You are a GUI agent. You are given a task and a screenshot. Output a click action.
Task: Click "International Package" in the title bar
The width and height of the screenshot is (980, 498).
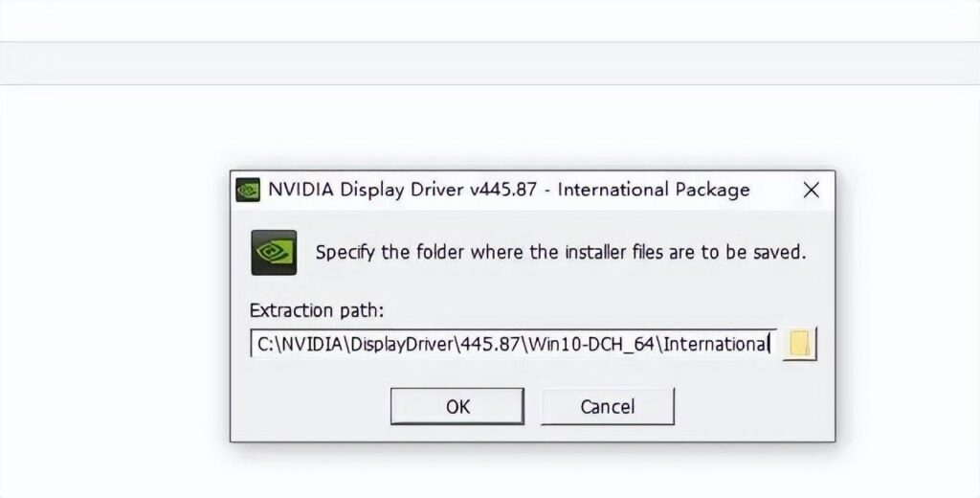[x=654, y=190]
